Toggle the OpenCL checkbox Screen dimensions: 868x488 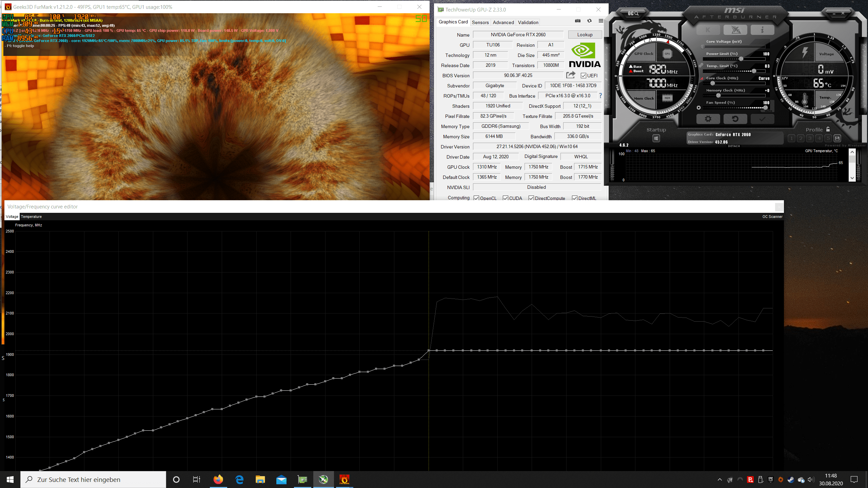point(476,198)
